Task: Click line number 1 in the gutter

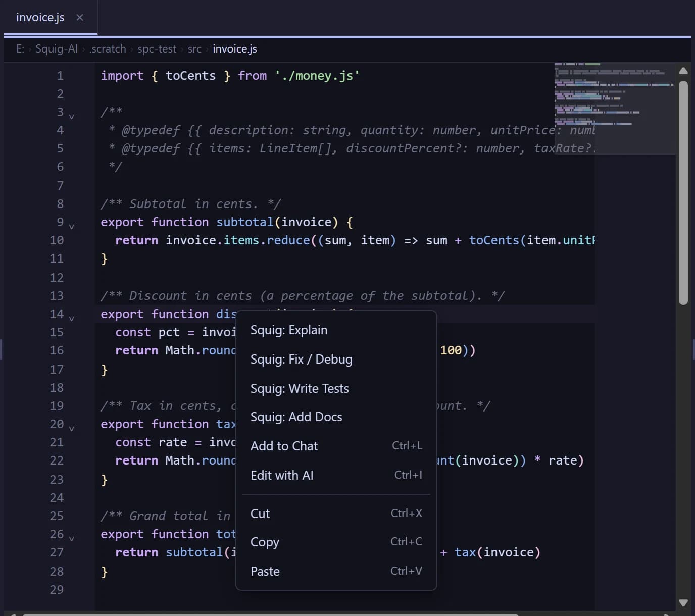Action: pos(60,76)
